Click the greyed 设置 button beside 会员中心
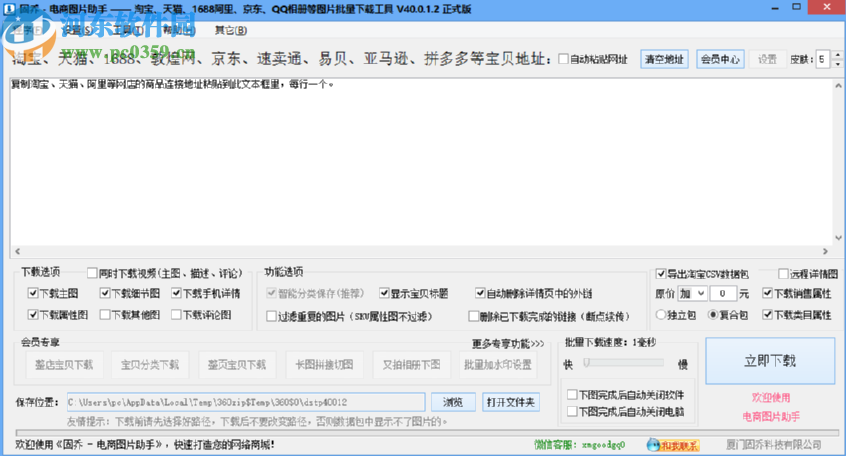Image resolution: width=846 pixels, height=456 pixels. 767,59
